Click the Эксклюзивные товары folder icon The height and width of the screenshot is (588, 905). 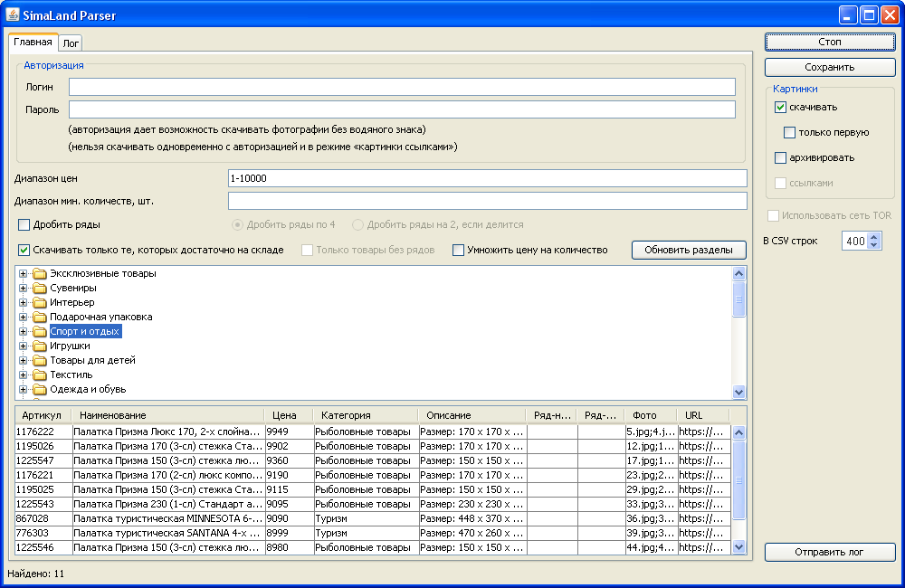point(39,273)
